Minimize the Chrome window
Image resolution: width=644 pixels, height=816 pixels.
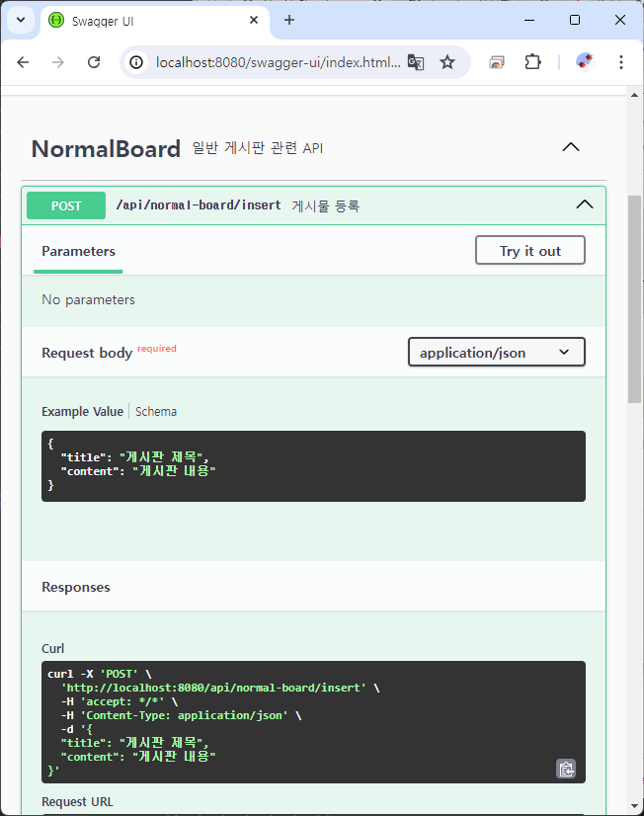[x=529, y=20]
